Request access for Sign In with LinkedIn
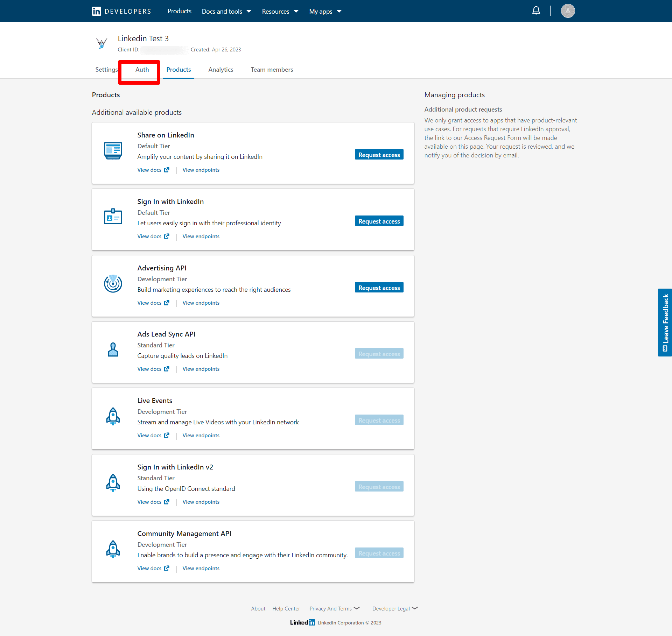 pos(379,221)
